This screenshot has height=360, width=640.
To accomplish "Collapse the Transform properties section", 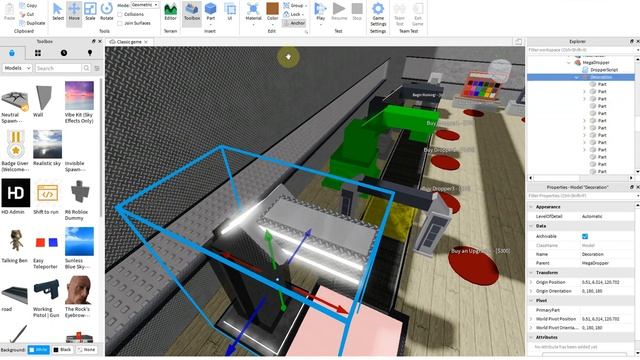I will (x=531, y=273).
